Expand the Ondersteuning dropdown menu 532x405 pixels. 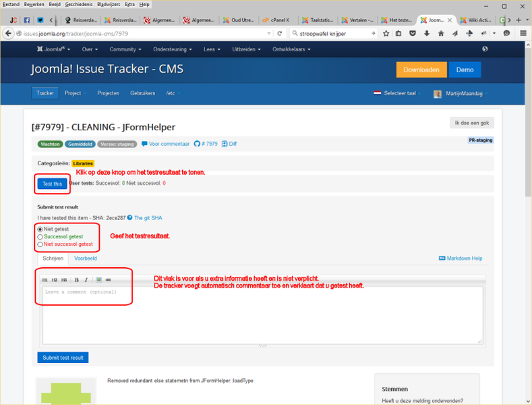point(174,49)
